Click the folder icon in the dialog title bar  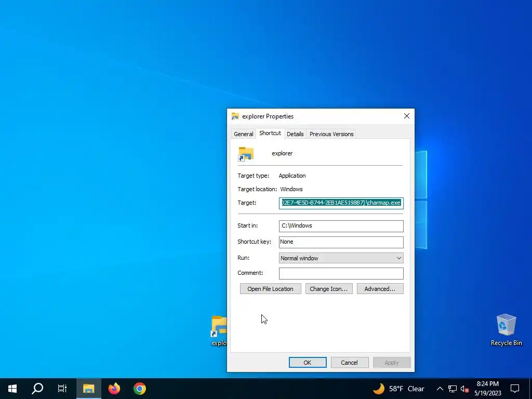(x=235, y=116)
